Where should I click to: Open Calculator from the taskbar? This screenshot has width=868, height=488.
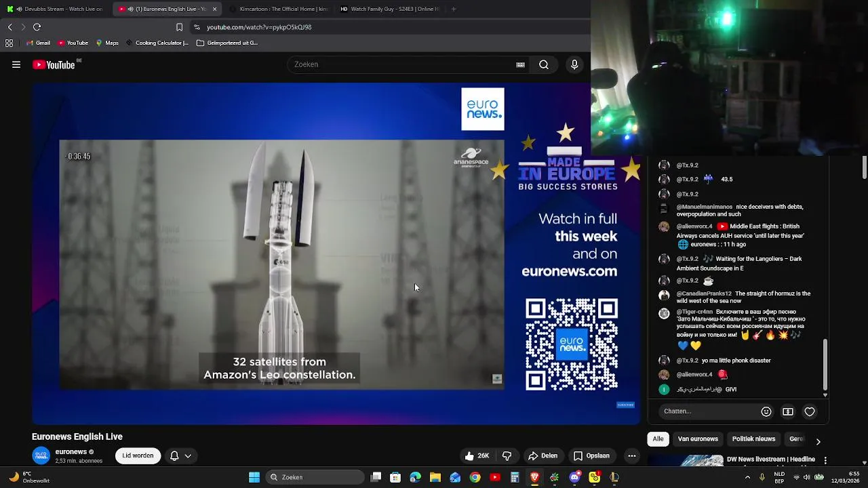515,477
